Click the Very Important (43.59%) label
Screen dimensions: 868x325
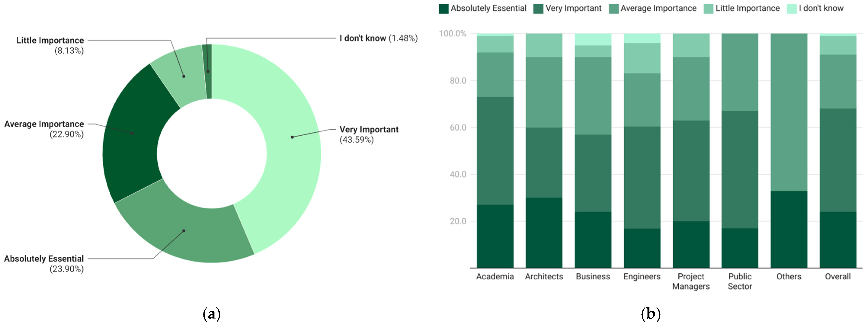(x=369, y=134)
